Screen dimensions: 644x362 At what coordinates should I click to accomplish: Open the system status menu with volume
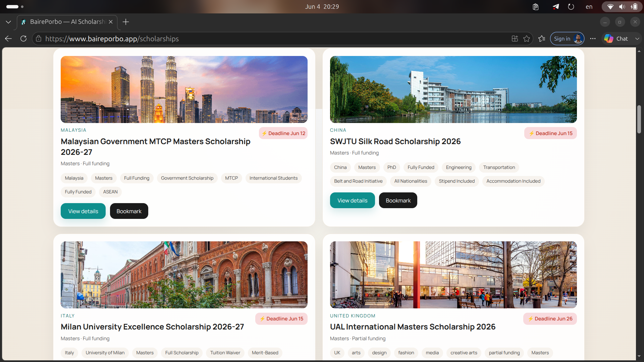point(622,7)
